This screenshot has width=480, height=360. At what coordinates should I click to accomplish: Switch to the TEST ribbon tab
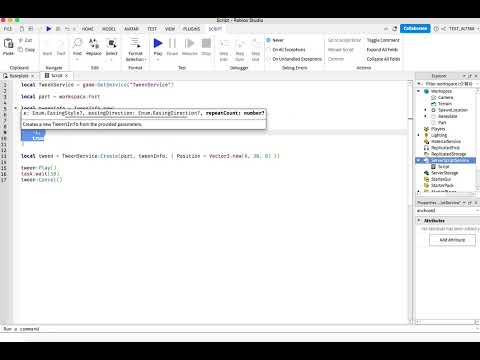(x=152, y=29)
